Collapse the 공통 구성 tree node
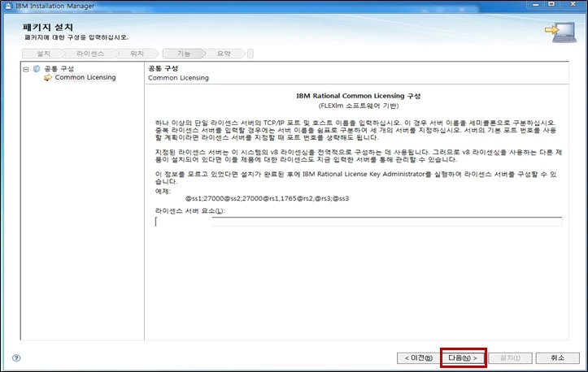The image size is (588, 372). [x=25, y=68]
